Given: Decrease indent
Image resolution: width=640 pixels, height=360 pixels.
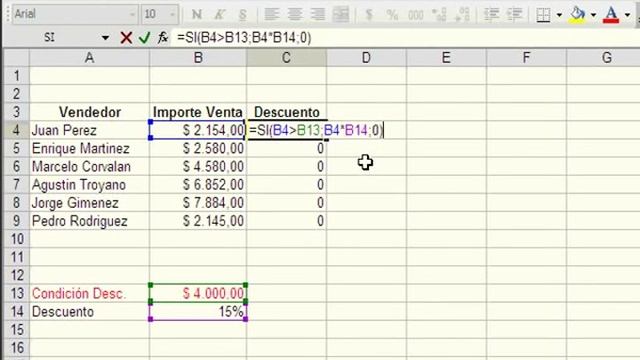Looking at the screenshot, I should [x=491, y=15].
